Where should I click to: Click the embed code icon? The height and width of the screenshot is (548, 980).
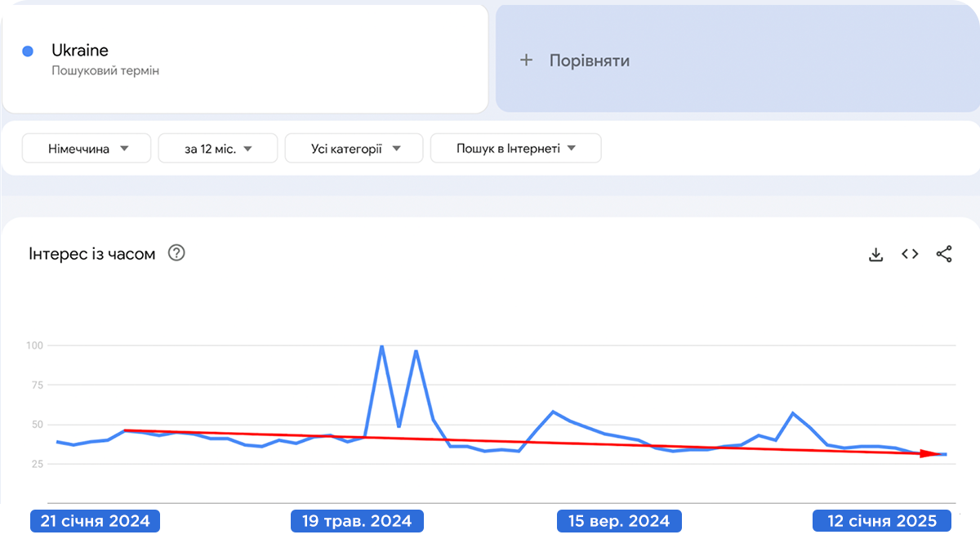pos(910,254)
